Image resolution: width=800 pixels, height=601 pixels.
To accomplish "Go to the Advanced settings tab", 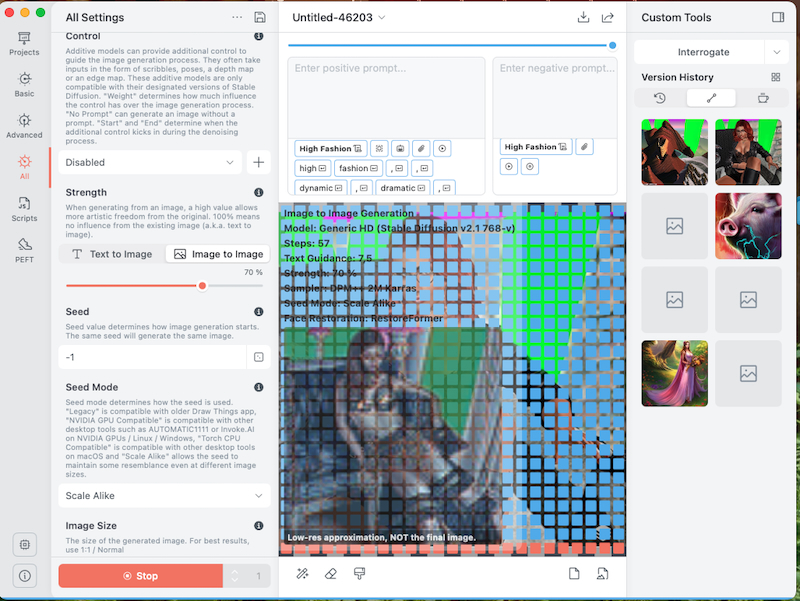I will pyautogui.click(x=24, y=125).
